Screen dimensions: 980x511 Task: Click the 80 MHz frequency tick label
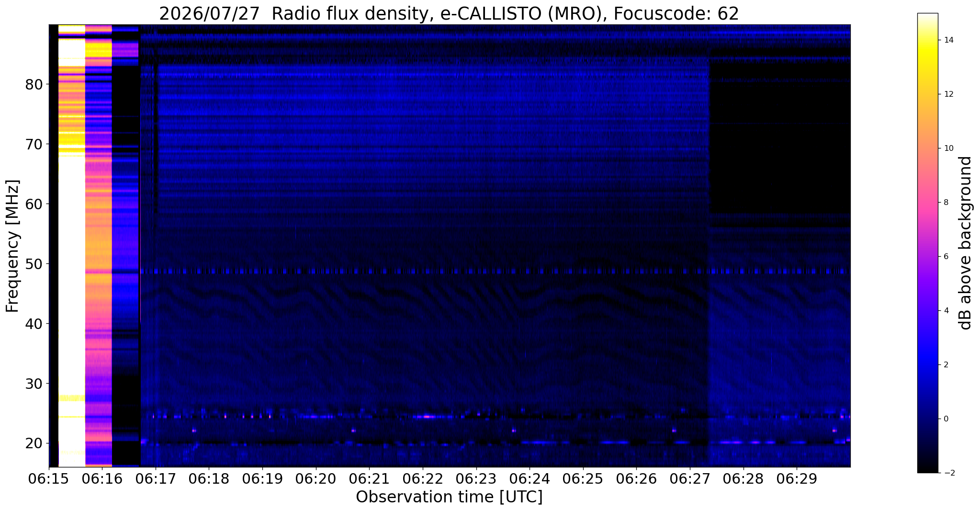pyautogui.click(x=34, y=84)
